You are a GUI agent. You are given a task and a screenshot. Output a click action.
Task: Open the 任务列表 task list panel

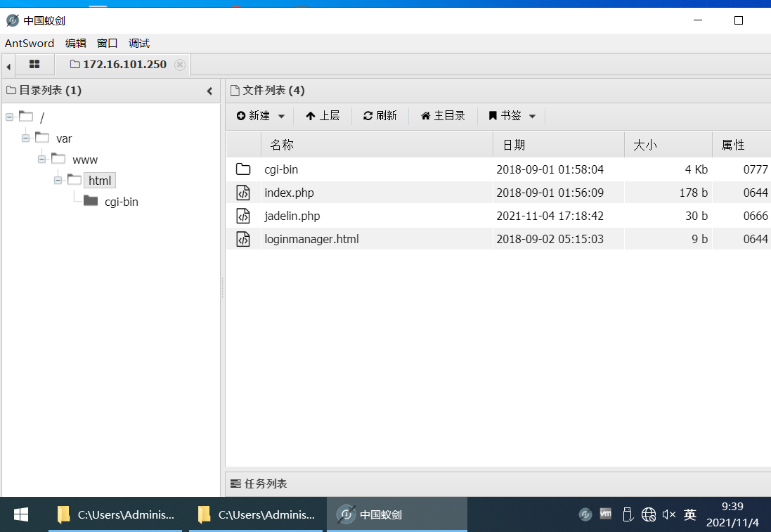[259, 484]
